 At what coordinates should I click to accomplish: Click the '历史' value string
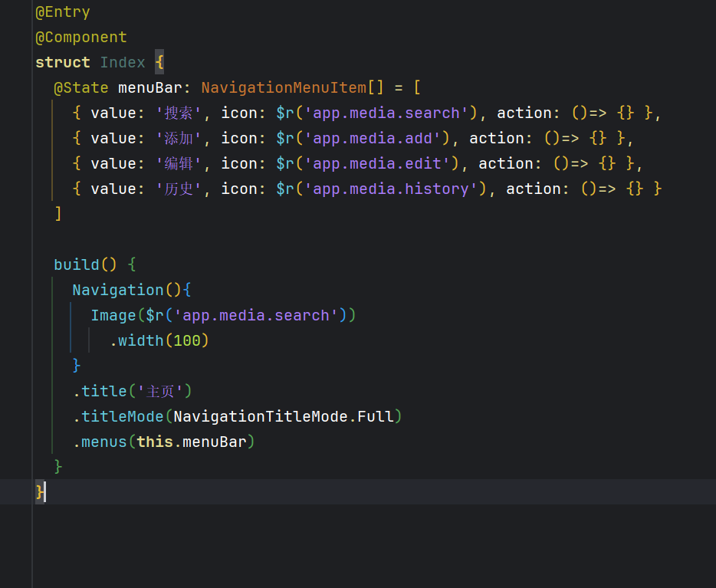click(179, 189)
